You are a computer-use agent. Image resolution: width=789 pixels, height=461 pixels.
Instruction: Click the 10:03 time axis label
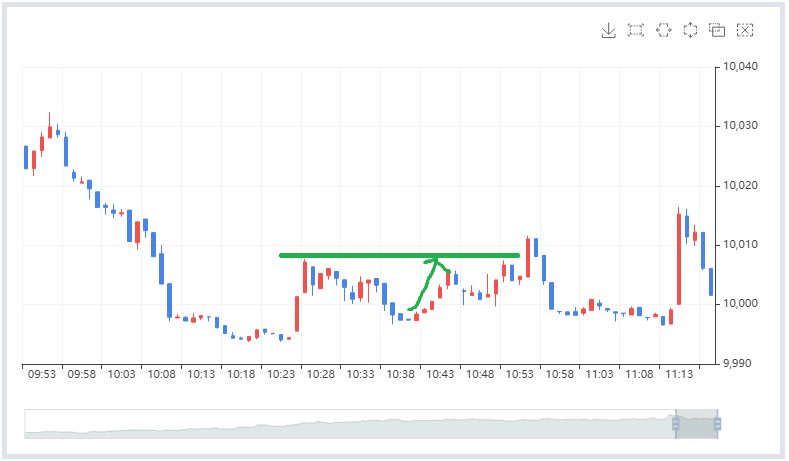pyautogui.click(x=121, y=374)
